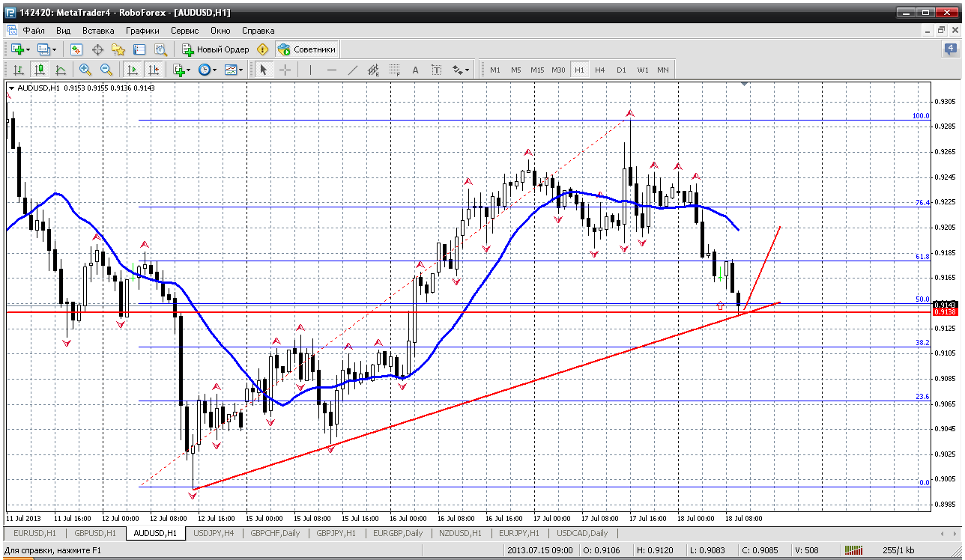Show the Market Watch window
The width and height of the screenshot is (965, 560).
click(x=76, y=49)
